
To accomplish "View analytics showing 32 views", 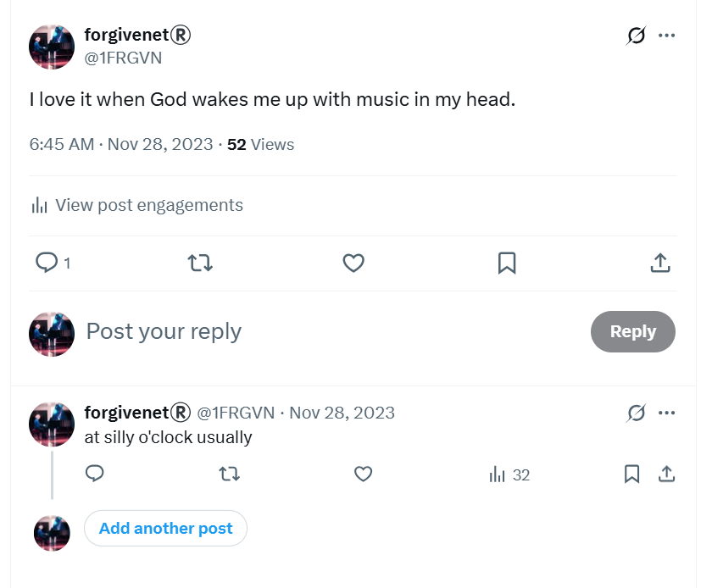I will [509, 475].
